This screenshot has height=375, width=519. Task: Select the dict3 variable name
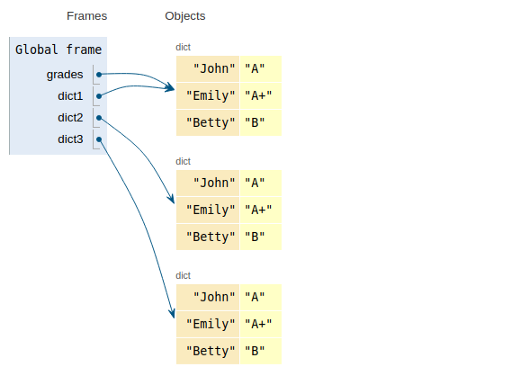[70, 139]
